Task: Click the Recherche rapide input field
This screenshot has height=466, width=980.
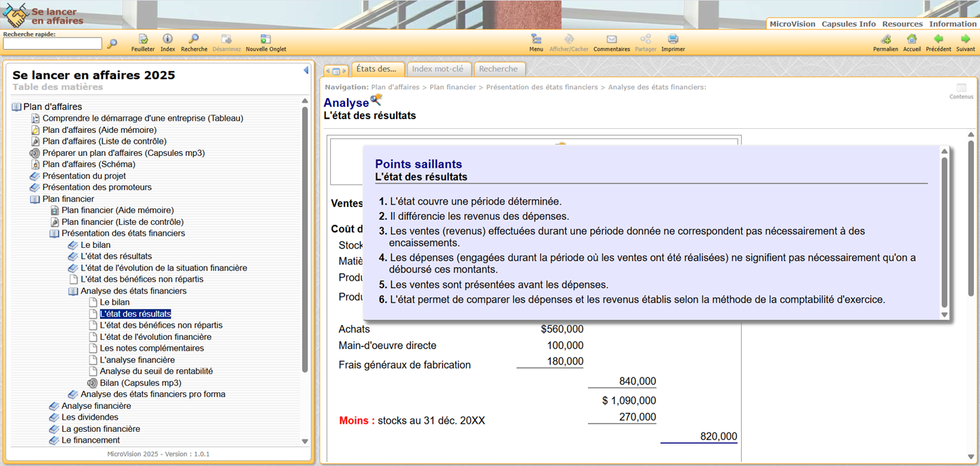Action: 52,44
